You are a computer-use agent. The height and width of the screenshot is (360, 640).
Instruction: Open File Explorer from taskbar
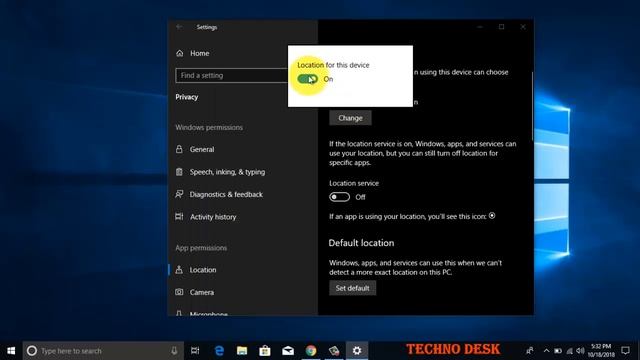click(x=242, y=351)
